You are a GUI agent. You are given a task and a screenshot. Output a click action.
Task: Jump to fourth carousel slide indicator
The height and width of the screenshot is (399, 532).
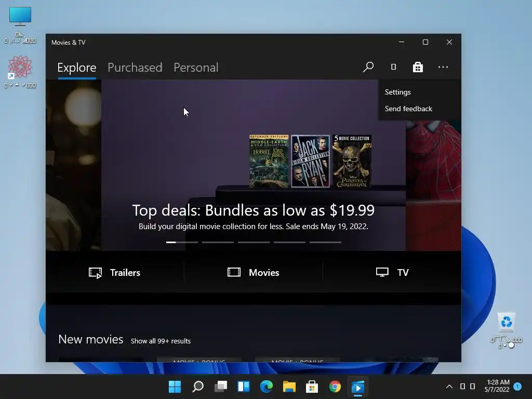point(289,242)
